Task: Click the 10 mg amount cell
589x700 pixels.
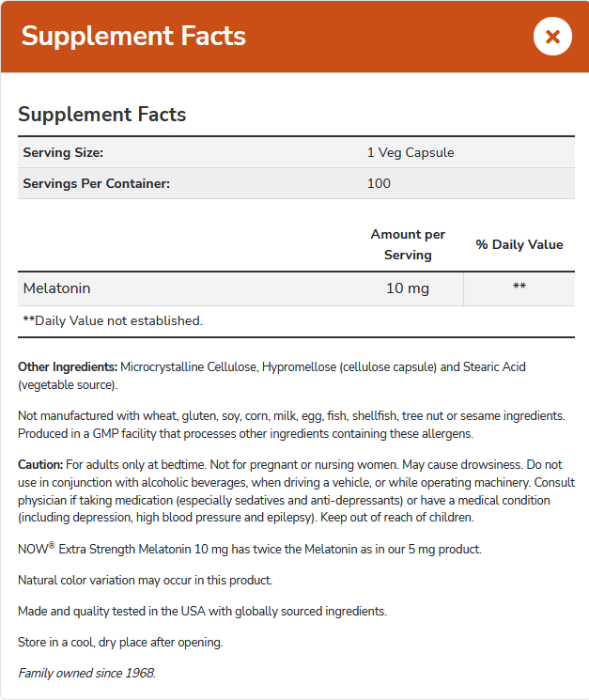Action: click(408, 288)
